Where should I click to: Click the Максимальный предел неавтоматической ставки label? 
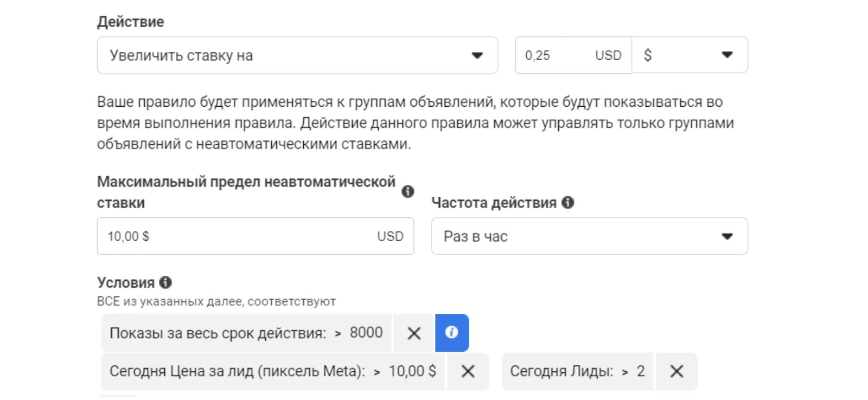246,192
